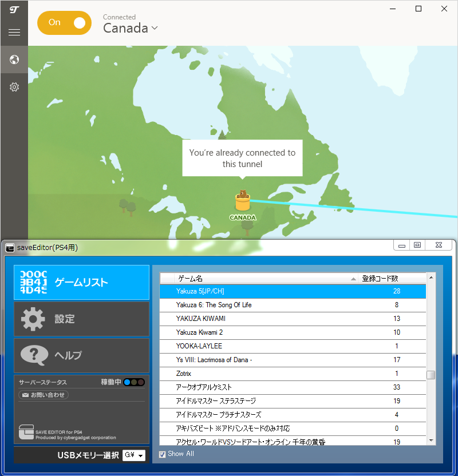This screenshot has height=476, width=458.
Task: Open the globe map view icon
Action: [x=14, y=59]
